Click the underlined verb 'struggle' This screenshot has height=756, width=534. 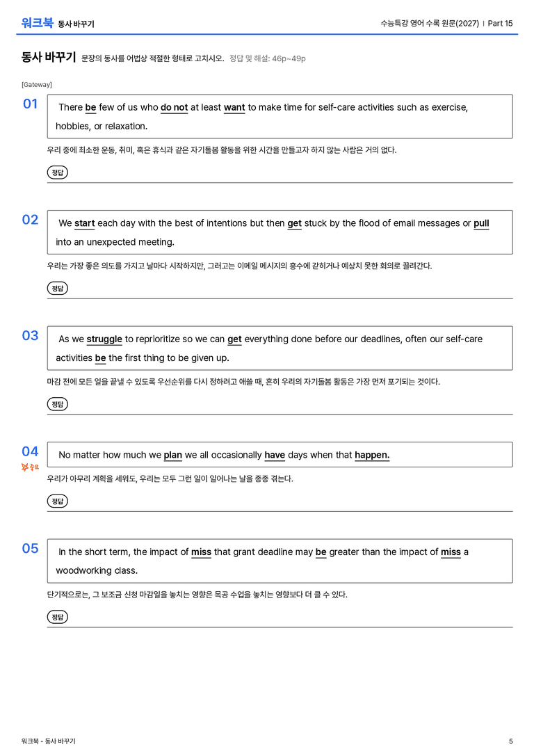104,339
